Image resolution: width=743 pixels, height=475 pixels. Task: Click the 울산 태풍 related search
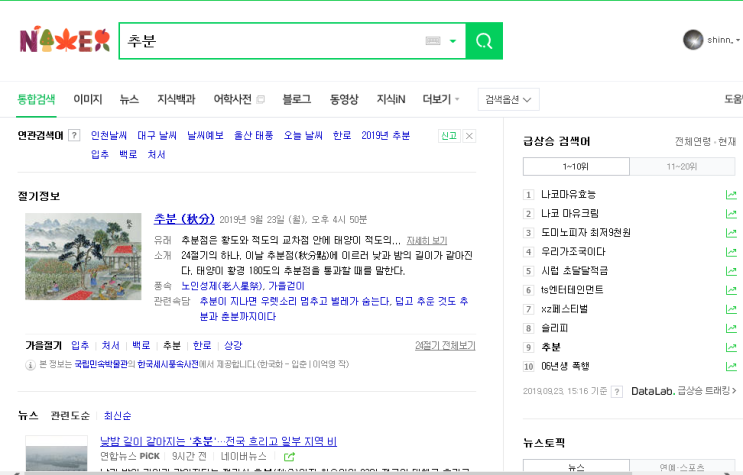point(254,136)
